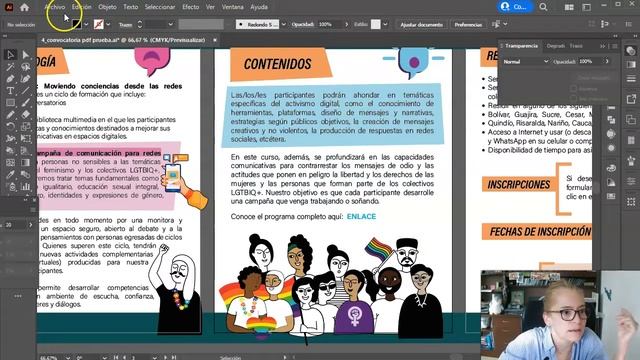Select the Pencil tool

[10, 114]
